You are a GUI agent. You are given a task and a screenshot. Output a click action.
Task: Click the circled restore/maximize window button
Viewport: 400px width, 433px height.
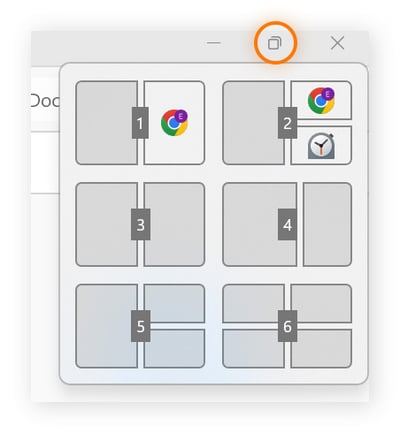(x=275, y=43)
